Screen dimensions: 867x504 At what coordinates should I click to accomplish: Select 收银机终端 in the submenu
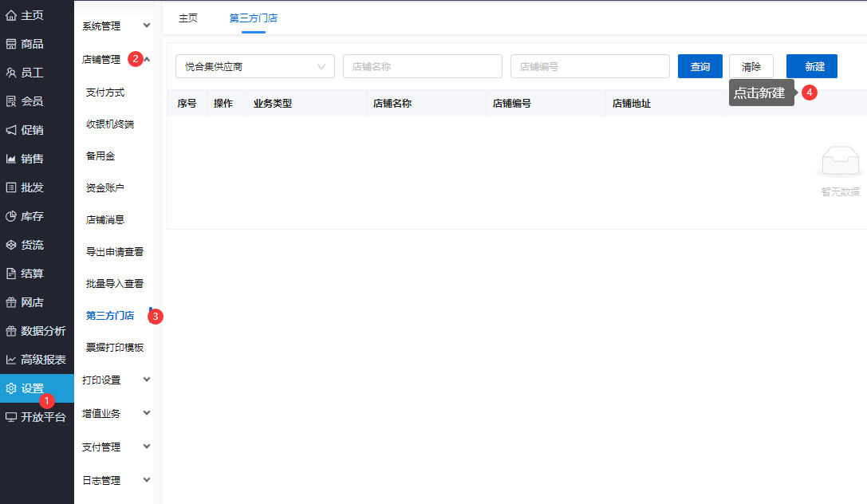pos(110,124)
